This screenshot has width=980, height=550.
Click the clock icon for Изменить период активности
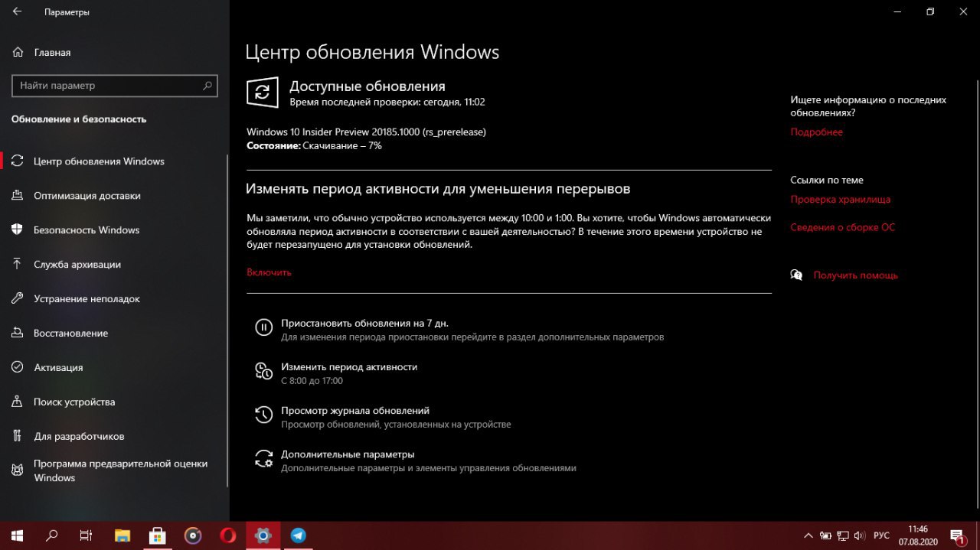coord(263,371)
